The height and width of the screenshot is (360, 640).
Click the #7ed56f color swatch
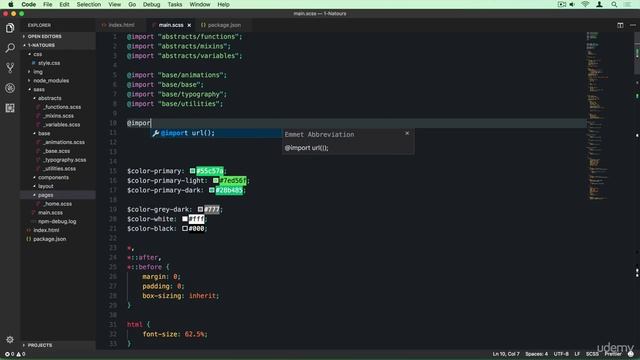coord(216,180)
